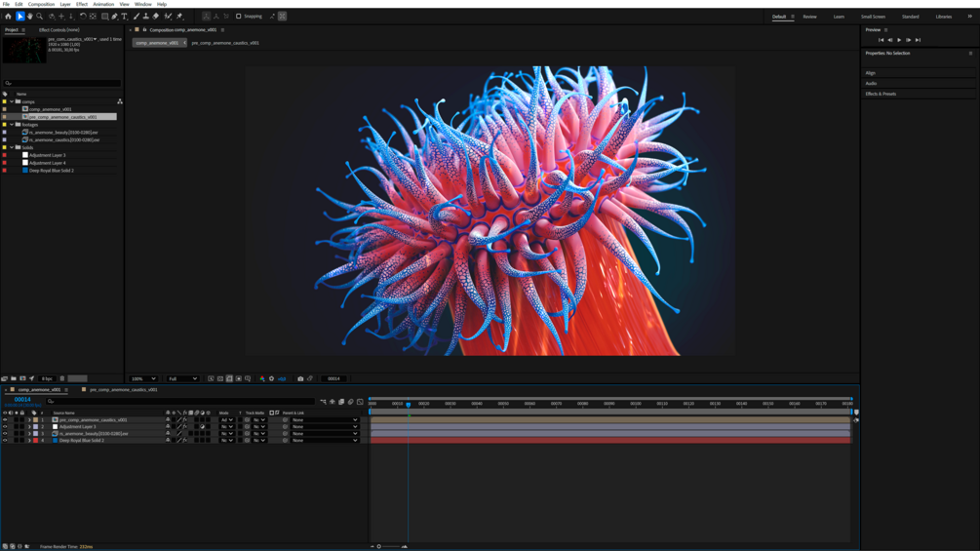The height and width of the screenshot is (551, 980).
Task: Select the Roto Brush tool
Action: 168,17
